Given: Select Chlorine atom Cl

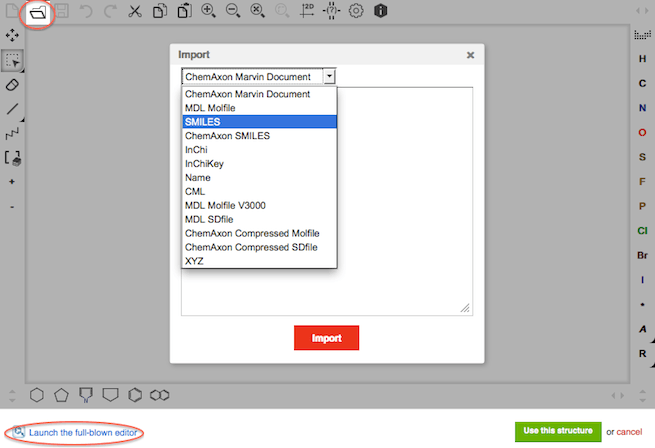Looking at the screenshot, I should click(x=642, y=231).
